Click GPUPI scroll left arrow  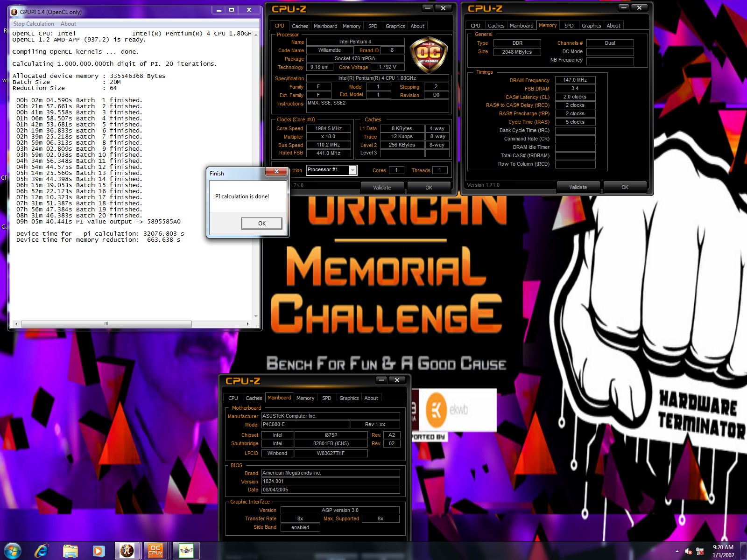pos(16,324)
